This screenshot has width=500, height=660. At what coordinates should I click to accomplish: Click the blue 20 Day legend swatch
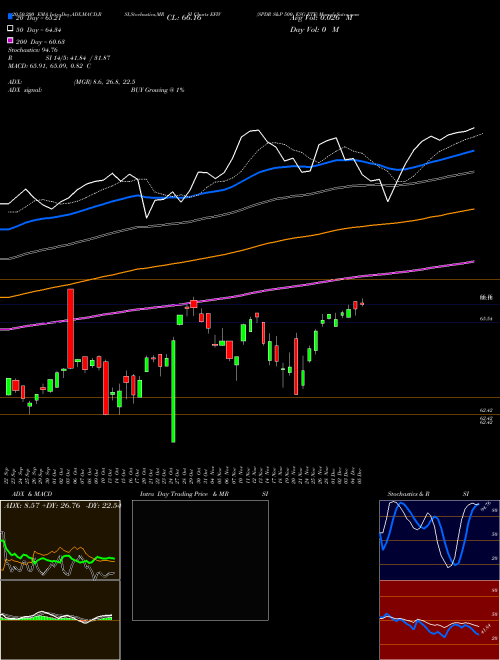coord(11,17)
